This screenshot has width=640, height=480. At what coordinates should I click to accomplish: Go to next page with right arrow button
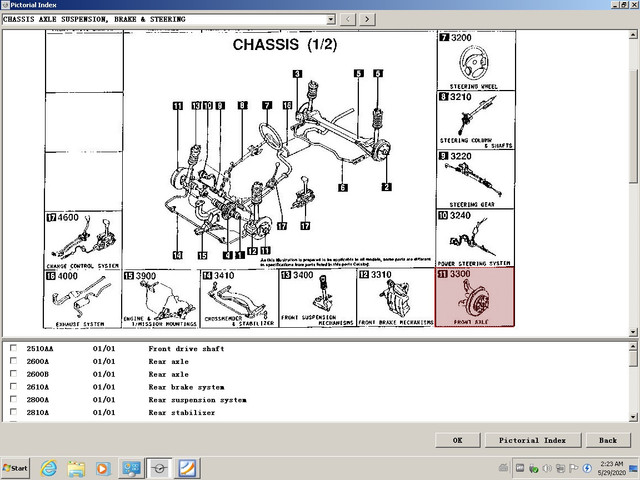pyautogui.click(x=367, y=19)
